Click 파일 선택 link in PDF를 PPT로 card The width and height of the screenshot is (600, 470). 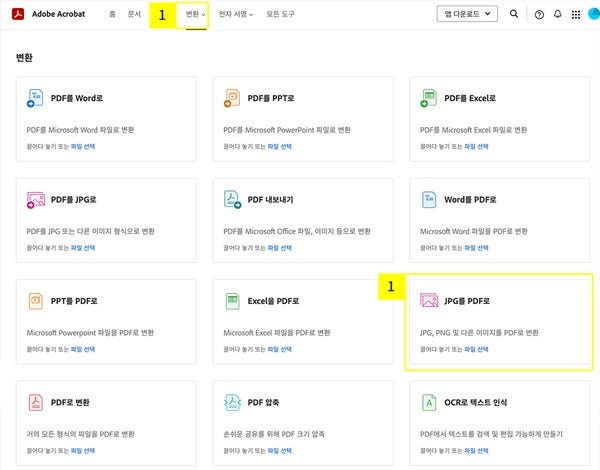point(279,147)
